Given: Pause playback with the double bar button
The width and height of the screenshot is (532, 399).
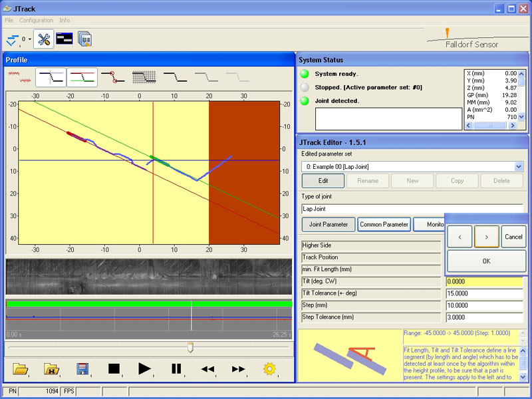Looking at the screenshot, I should (x=176, y=368).
